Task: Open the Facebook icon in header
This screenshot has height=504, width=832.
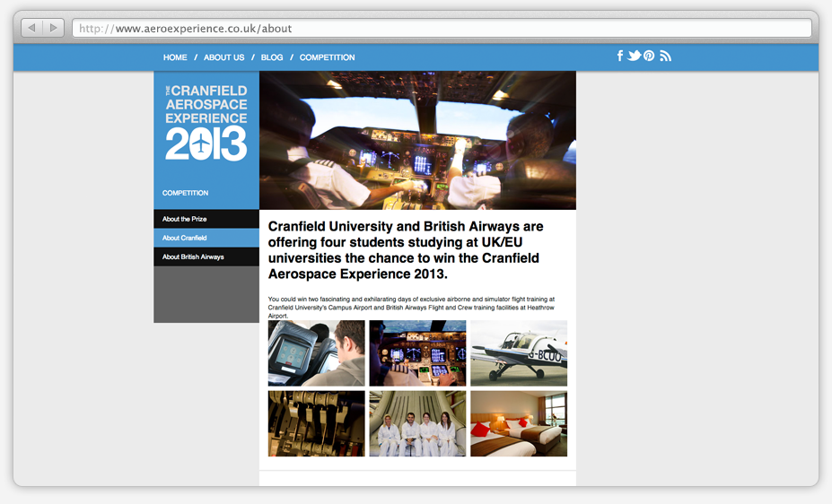Action: (x=620, y=56)
